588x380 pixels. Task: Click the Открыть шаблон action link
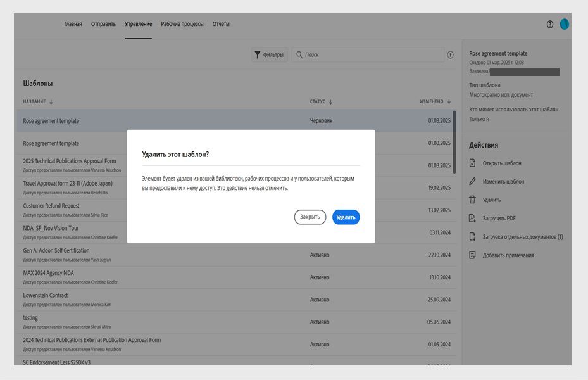(x=502, y=163)
